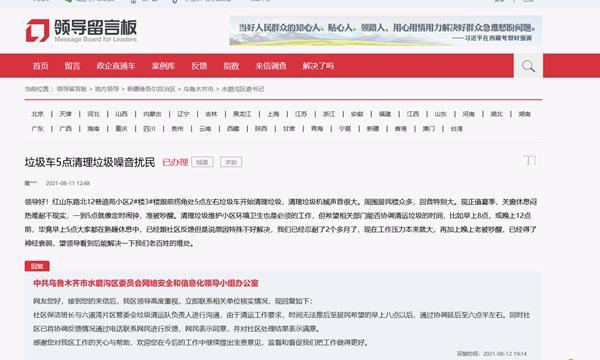Click the 领导留言板 logo icon
Viewport: 600px width, 360px height.
click(x=38, y=30)
